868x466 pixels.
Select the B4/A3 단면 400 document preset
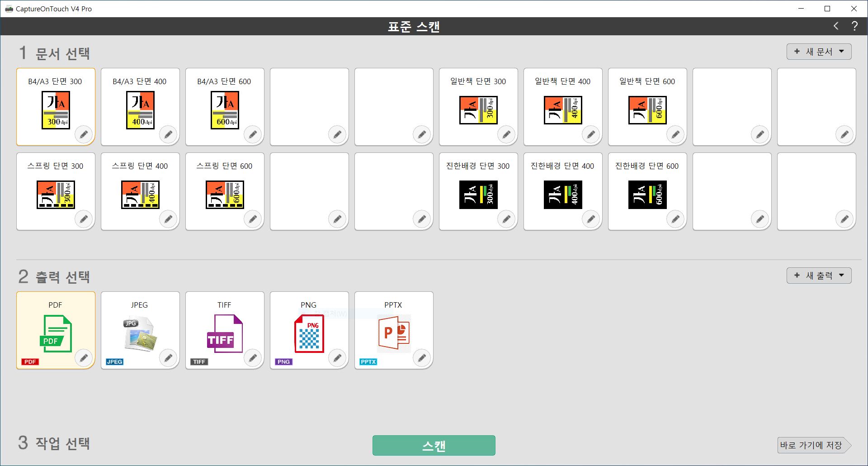tap(140, 106)
